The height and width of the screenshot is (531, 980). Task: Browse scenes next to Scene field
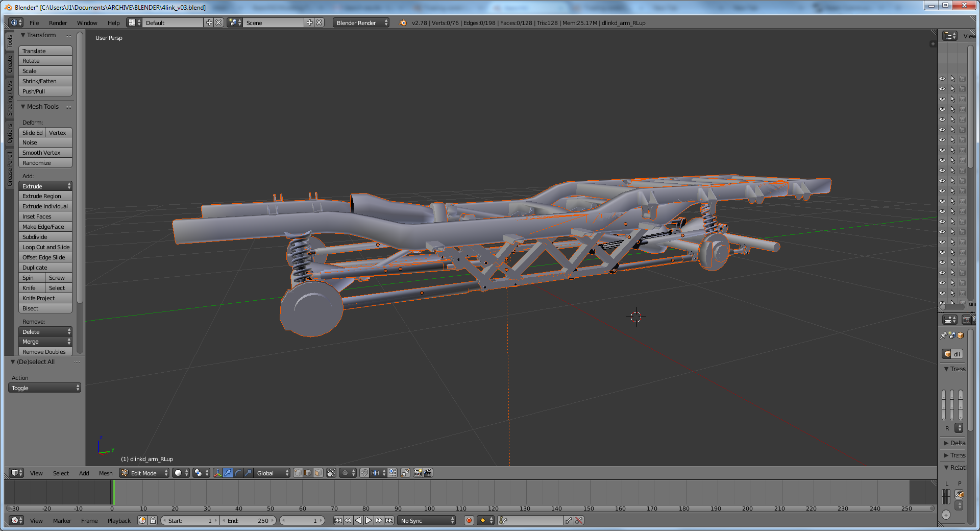tap(235, 22)
